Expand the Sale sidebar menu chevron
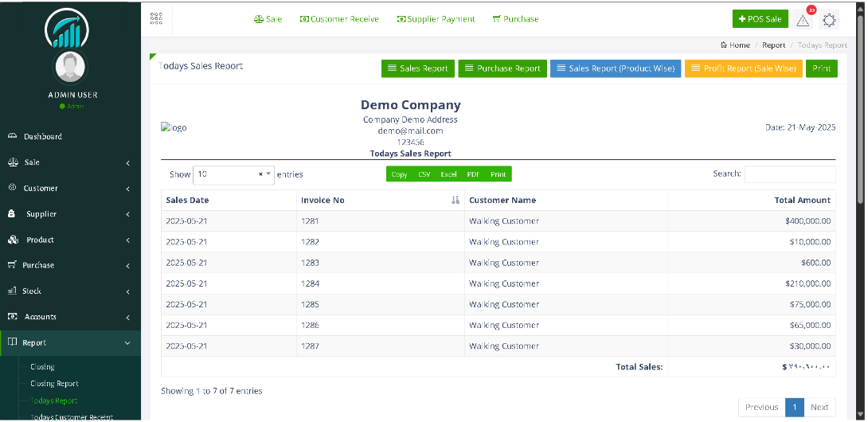This screenshot has height=422, width=868. click(128, 162)
